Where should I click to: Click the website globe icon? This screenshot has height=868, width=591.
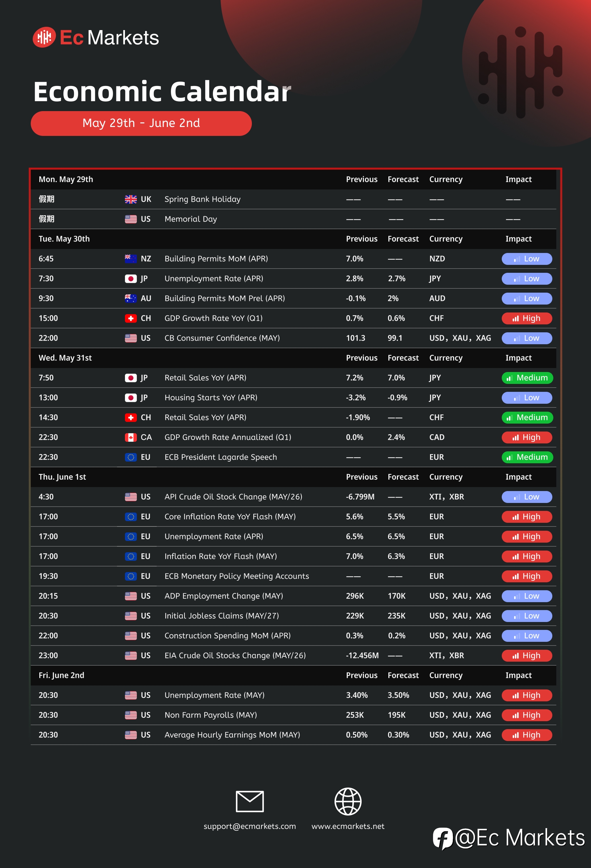pos(348,802)
